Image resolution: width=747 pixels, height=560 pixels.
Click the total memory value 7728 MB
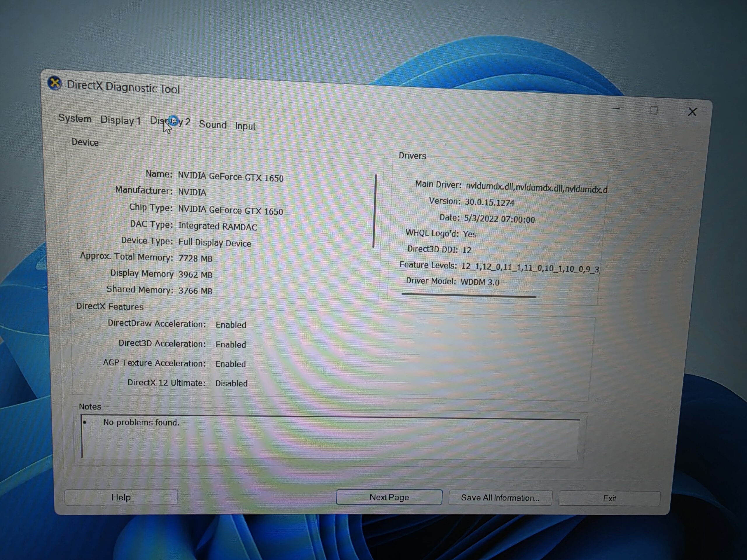click(x=195, y=259)
